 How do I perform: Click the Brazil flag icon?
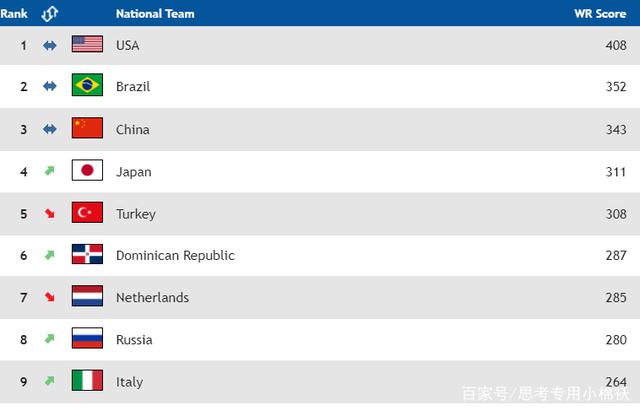click(87, 86)
